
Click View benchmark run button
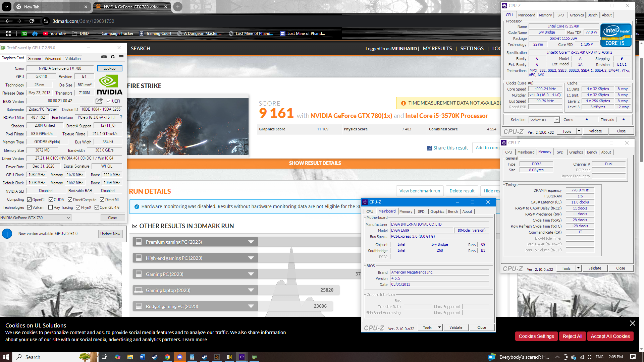420,191
